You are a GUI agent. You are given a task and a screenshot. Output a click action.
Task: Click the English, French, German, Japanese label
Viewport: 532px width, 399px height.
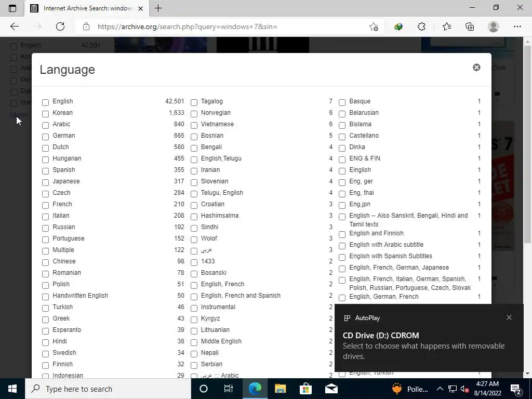[x=398, y=268]
